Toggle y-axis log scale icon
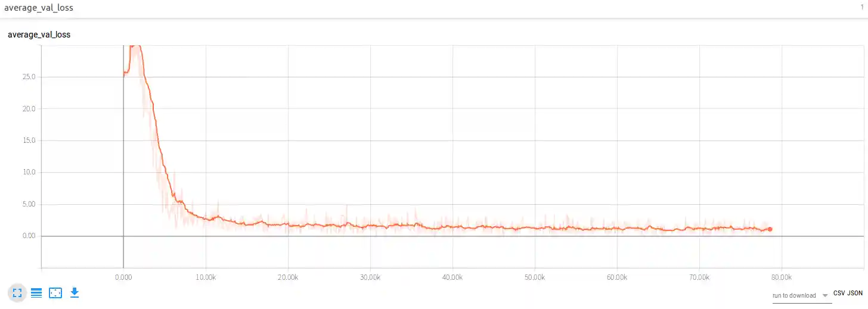 coord(36,292)
